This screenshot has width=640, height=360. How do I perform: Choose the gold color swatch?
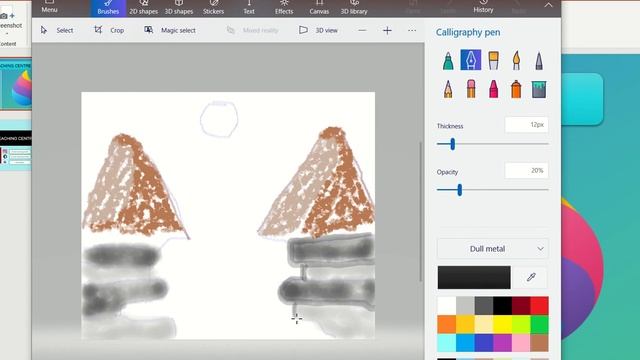[465, 324]
